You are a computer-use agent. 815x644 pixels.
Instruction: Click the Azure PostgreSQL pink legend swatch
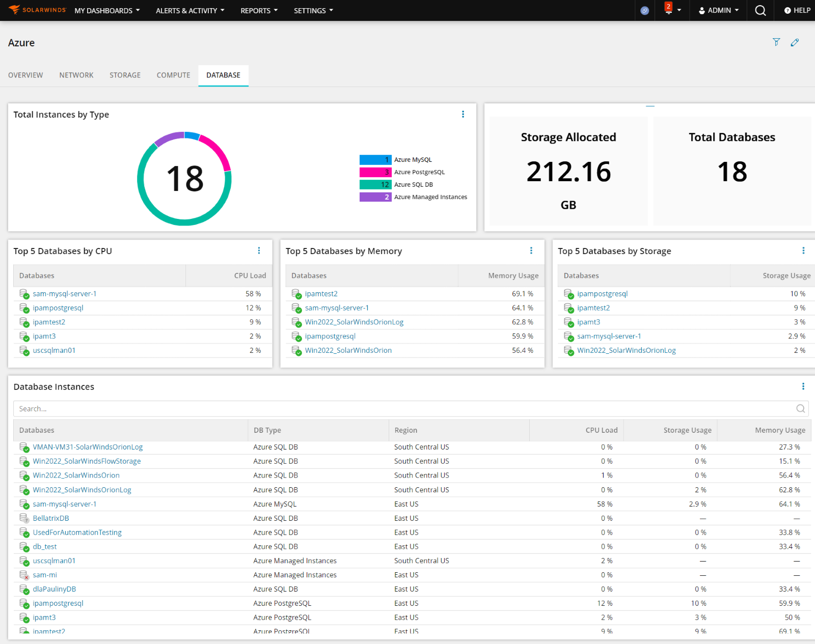(x=375, y=172)
